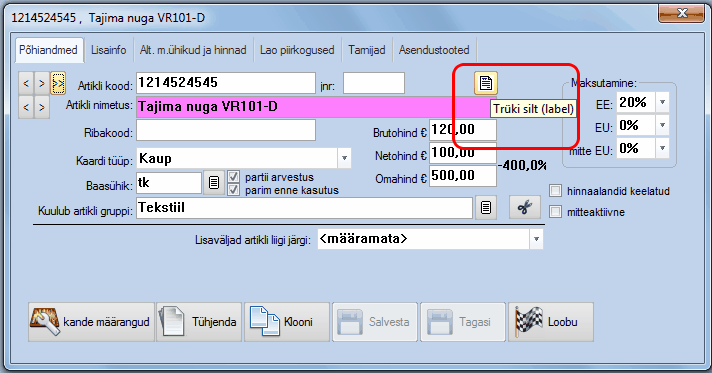The height and width of the screenshot is (373, 712).
Task: Go to next article name with > arrow
Action: tap(42, 108)
